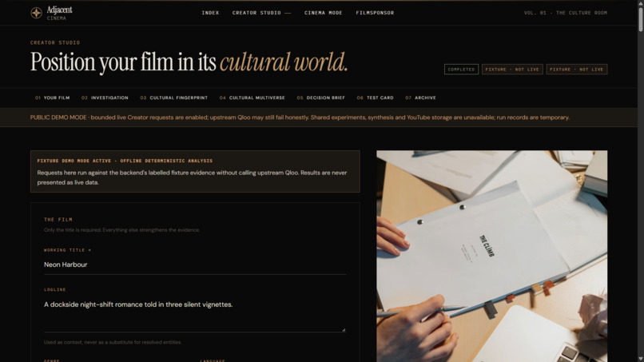The image size is (644, 362).
Task: Click the 'Position your film' headline
Action: click(x=189, y=62)
